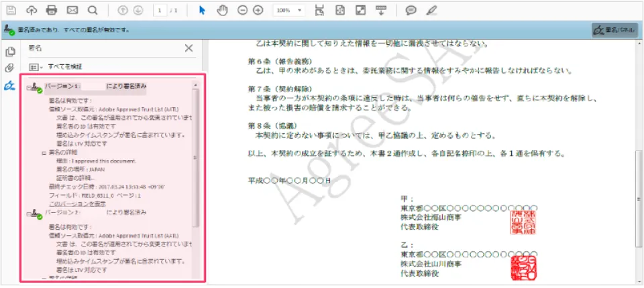Select 署名は LTV 対応です under バージョン1

click(x=81, y=143)
